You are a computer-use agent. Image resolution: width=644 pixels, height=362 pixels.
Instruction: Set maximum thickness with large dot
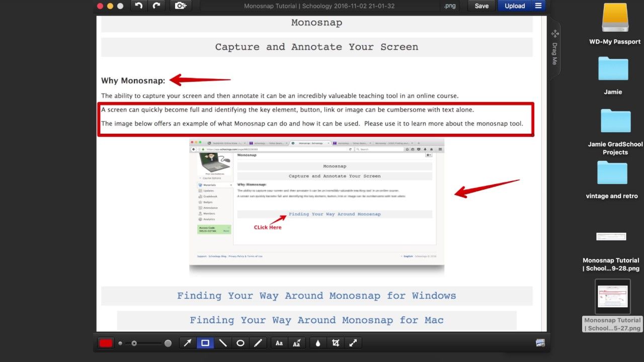pos(168,343)
